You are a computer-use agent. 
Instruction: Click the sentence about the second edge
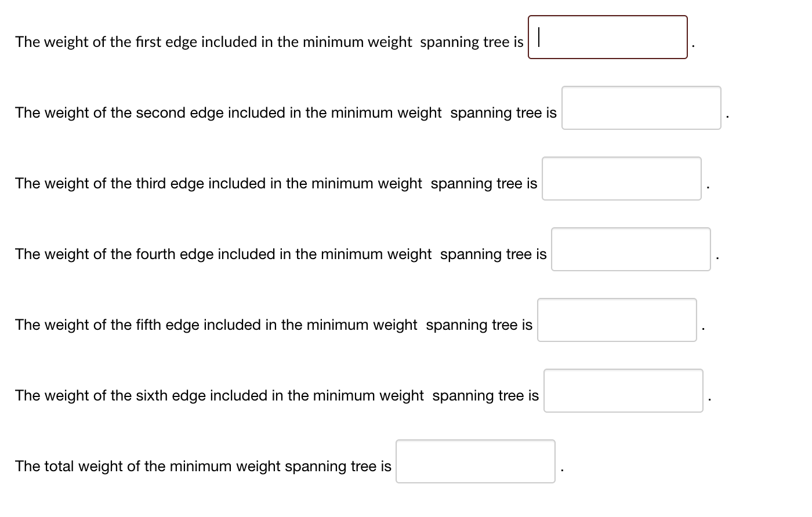pyautogui.click(x=285, y=112)
